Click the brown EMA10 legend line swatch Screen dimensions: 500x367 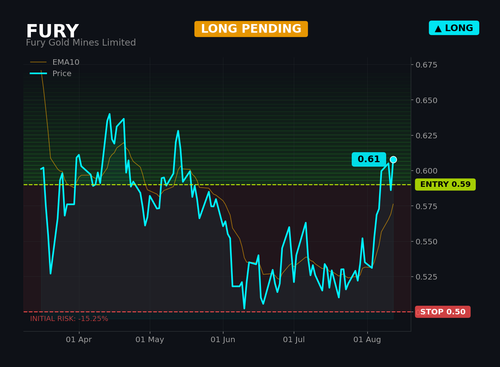point(38,62)
